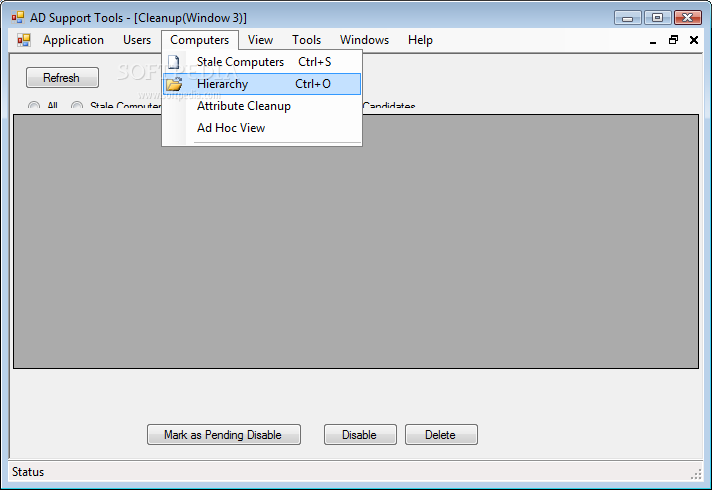Image resolution: width=712 pixels, height=490 pixels.
Task: Select the Ad Hoc View entry
Action: 262,128
